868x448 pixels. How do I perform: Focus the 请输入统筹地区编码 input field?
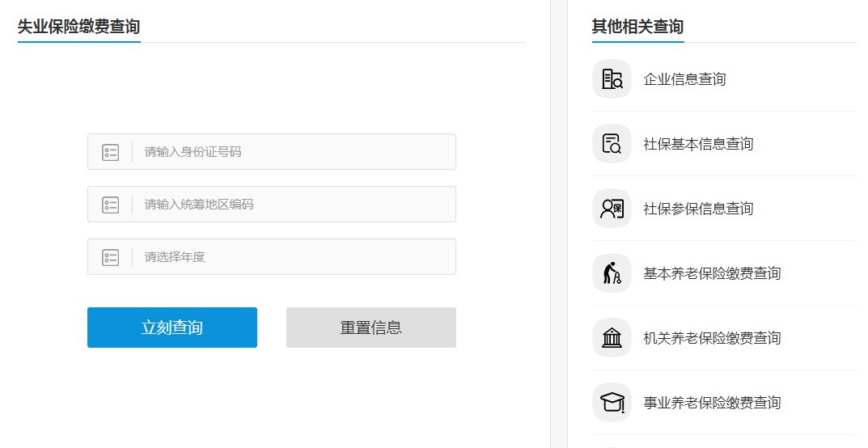click(295, 205)
